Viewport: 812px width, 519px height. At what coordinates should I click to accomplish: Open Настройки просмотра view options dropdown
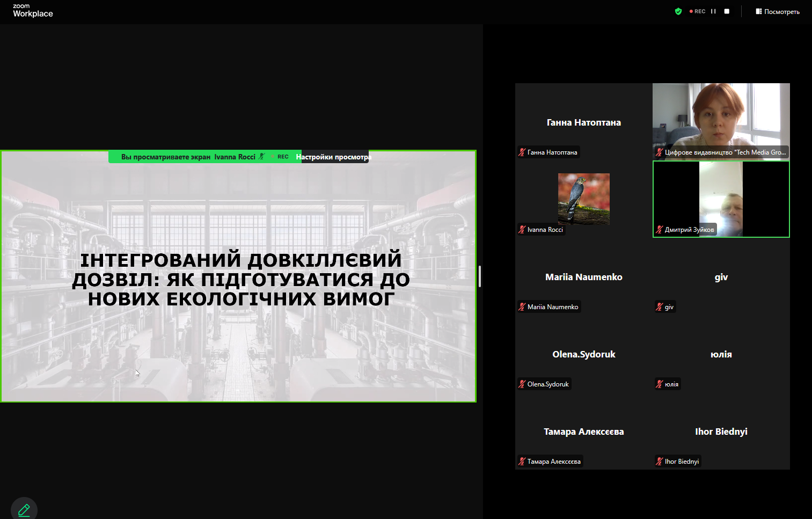[334, 157]
